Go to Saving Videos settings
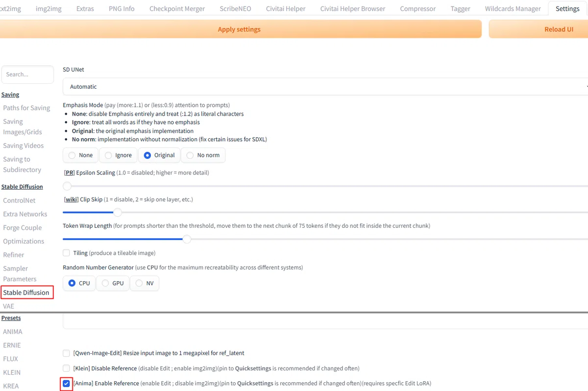 point(23,146)
